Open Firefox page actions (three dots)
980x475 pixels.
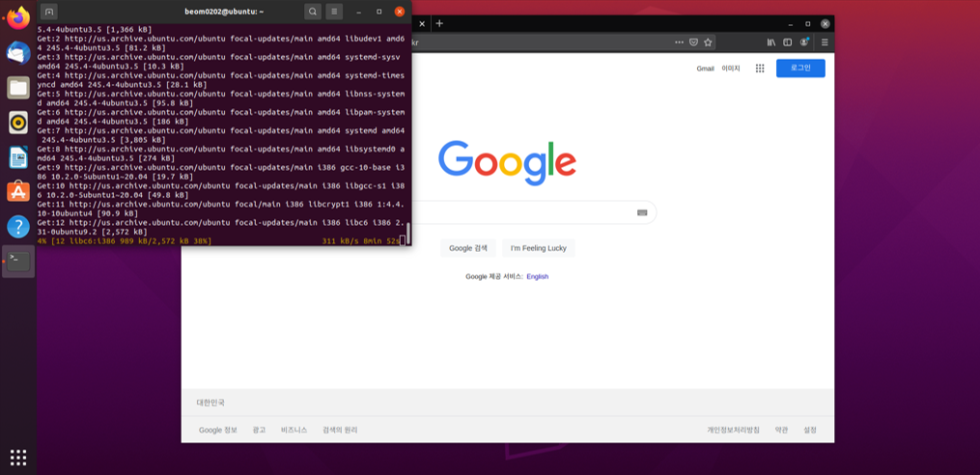tap(679, 42)
